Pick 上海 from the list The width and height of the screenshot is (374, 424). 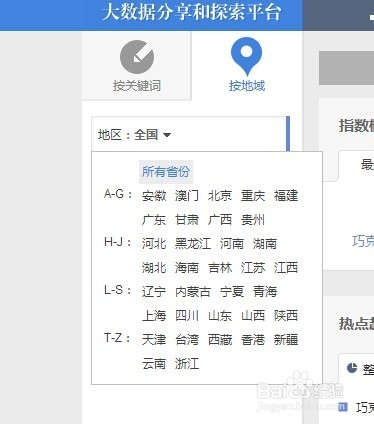click(154, 316)
